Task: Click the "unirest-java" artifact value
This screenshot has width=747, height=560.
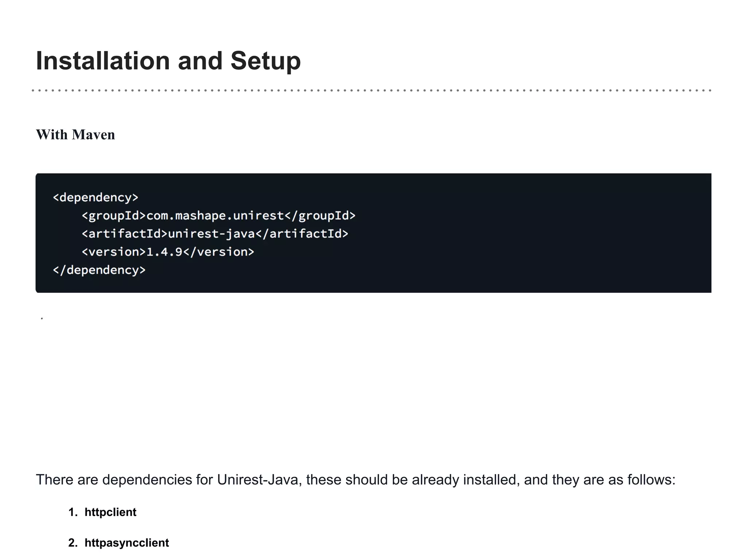Action: click(x=211, y=234)
